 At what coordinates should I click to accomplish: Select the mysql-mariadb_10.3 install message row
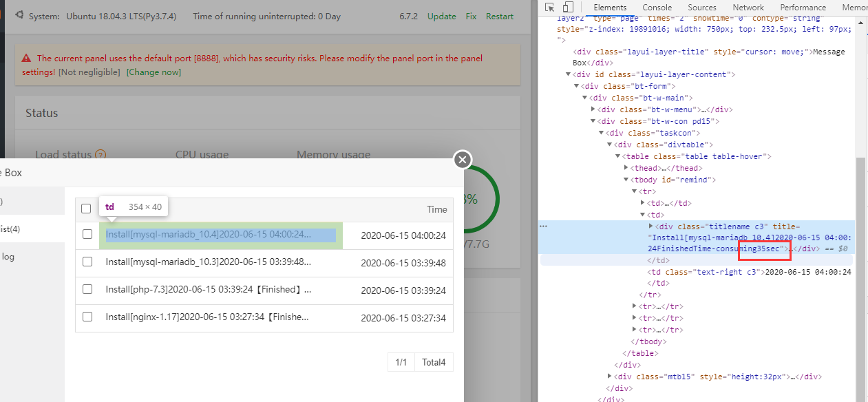coord(208,262)
